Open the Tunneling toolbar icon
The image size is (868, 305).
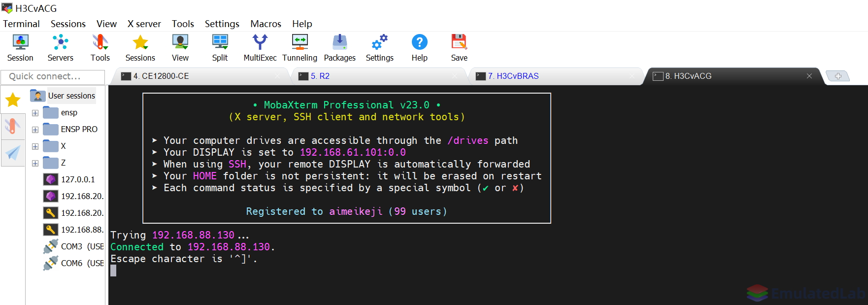pos(300,48)
